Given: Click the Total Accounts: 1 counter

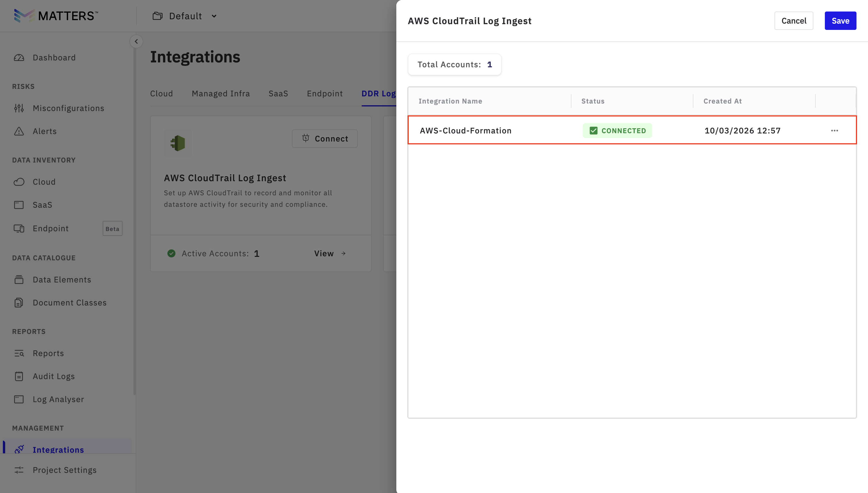Looking at the screenshot, I should [455, 64].
